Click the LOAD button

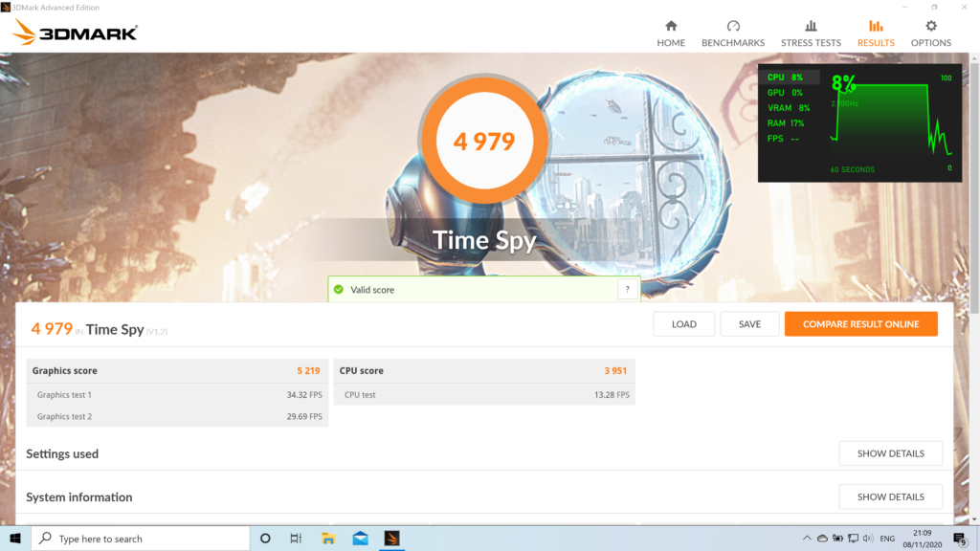[683, 323]
